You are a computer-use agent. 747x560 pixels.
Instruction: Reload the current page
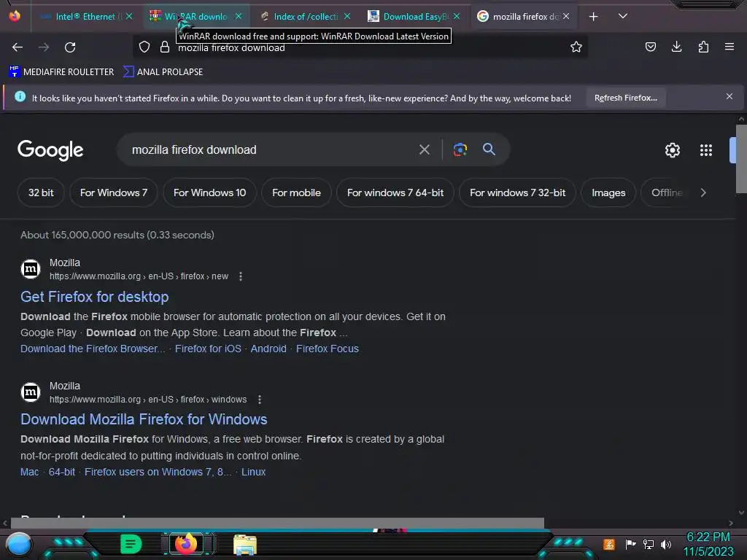pyautogui.click(x=70, y=47)
